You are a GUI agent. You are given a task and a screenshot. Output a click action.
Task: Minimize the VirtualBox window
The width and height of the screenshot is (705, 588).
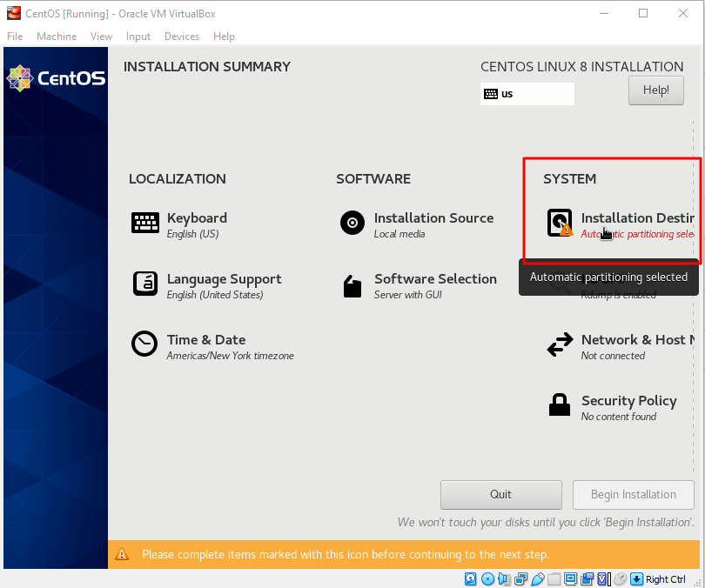604,13
